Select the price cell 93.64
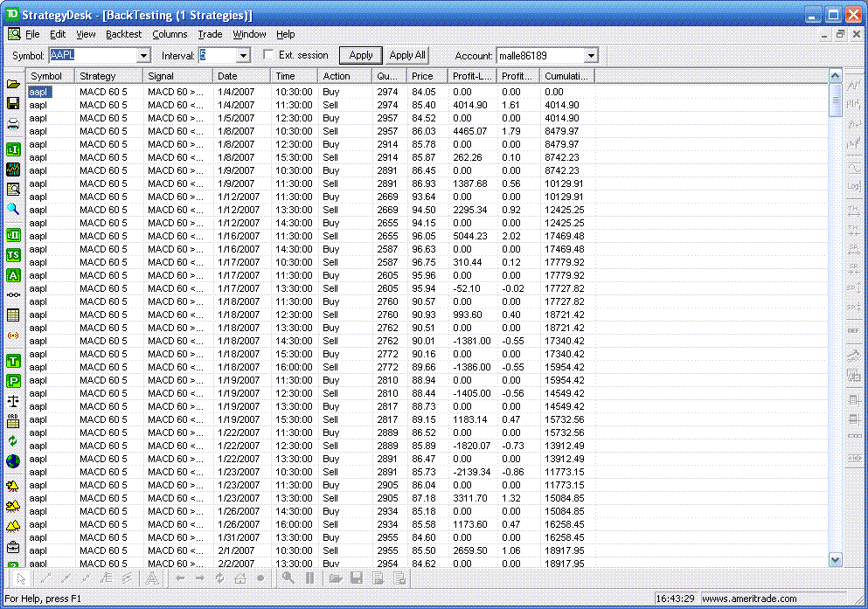Viewport: 868px width, 609px height. [x=423, y=197]
